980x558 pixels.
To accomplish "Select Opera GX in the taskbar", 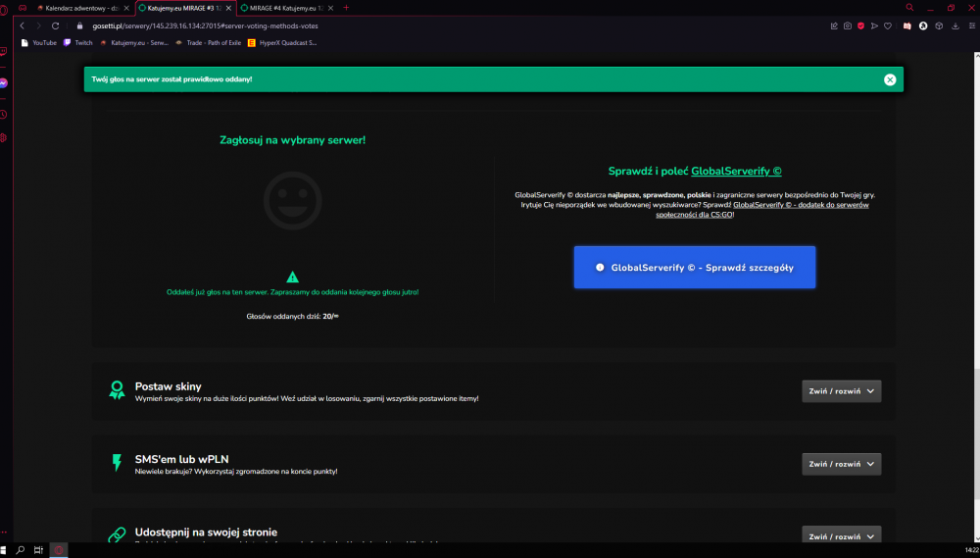I will [59, 550].
